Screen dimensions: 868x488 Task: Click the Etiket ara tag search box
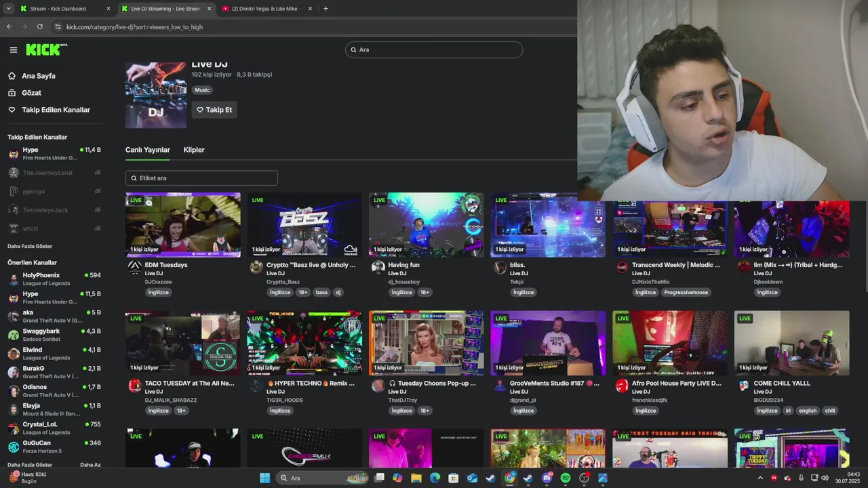coord(201,178)
